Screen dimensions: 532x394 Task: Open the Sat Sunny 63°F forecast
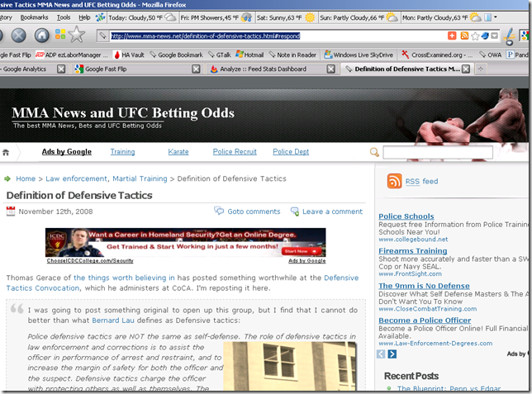tap(286, 17)
